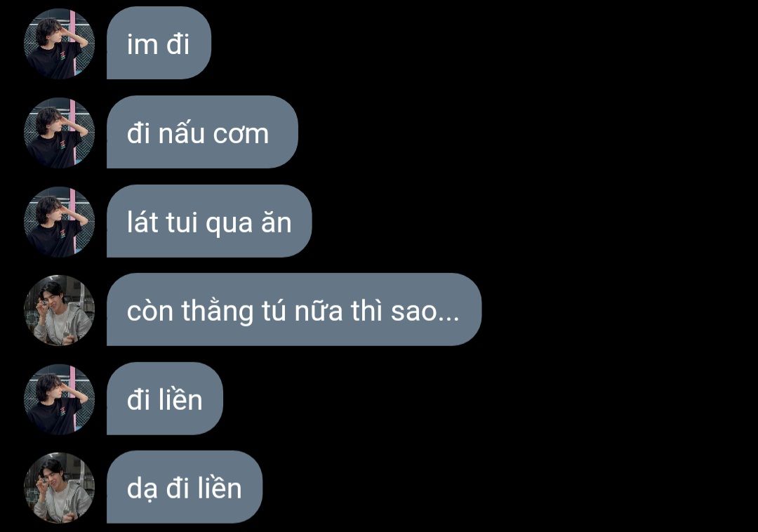Viewport: 758px width, 532px height.
Task: Open profile picture beside "lát tui qua ăn"
Action: click(x=59, y=221)
